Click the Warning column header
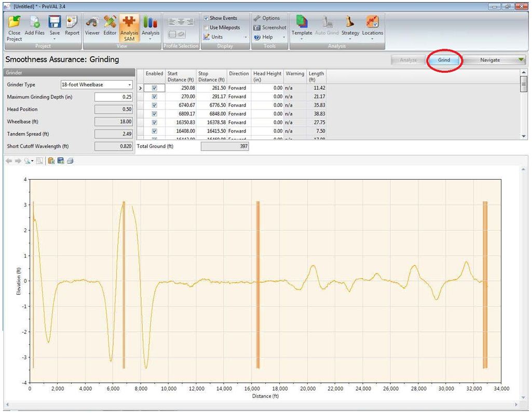This screenshot has width=532, height=413. [295, 76]
